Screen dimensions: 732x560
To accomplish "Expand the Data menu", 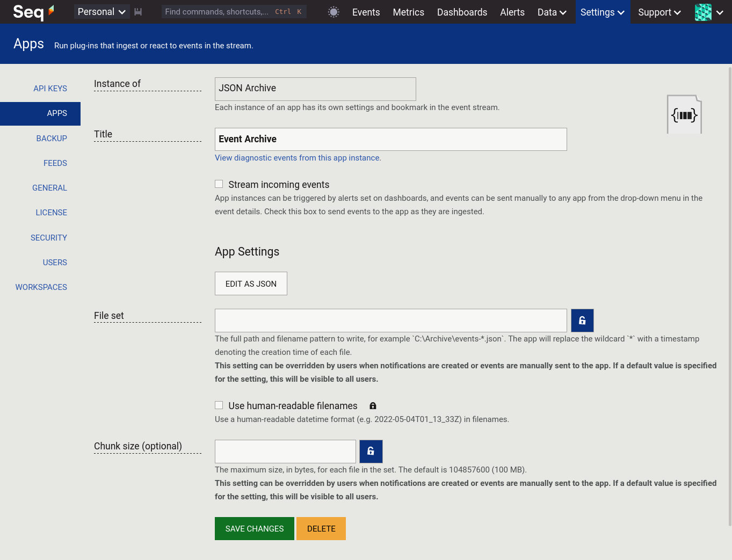I will click(552, 12).
